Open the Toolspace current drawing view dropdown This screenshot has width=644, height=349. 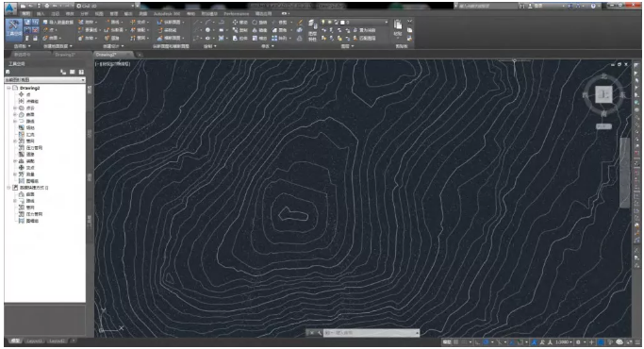click(x=44, y=80)
